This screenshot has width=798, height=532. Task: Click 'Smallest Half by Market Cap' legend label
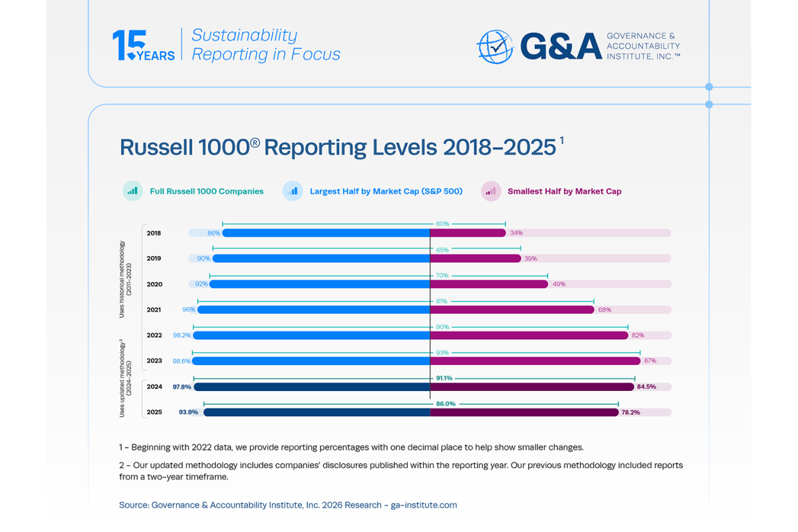coord(565,192)
